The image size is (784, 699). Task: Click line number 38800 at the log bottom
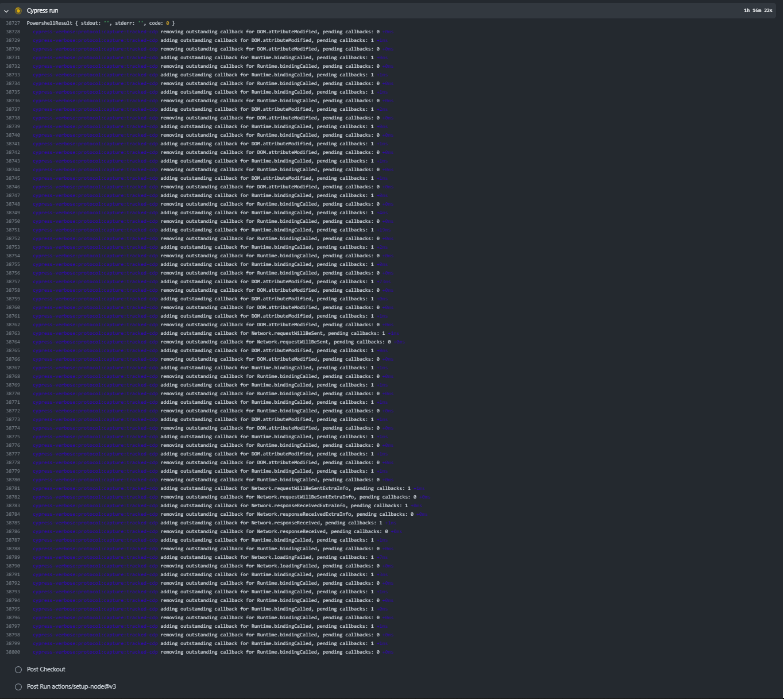[x=13, y=652]
